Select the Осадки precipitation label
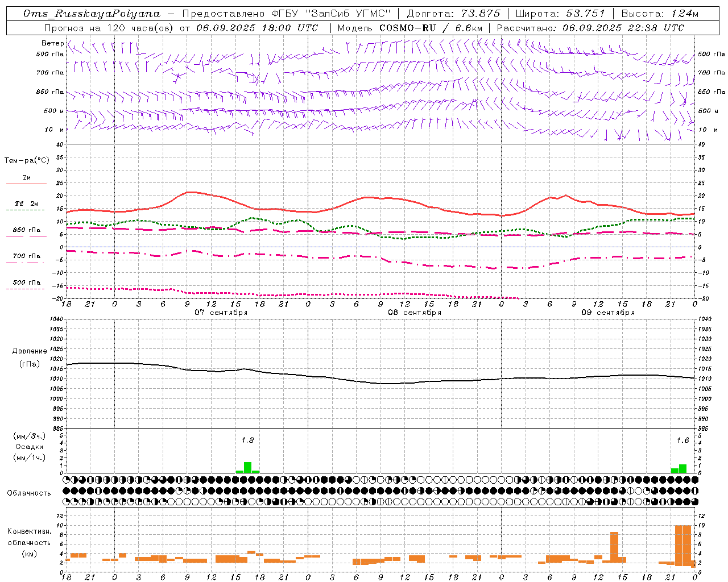Viewport: 728px width, 582px height. pos(30,447)
